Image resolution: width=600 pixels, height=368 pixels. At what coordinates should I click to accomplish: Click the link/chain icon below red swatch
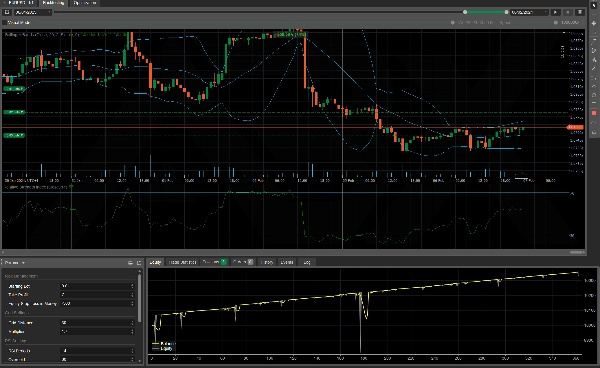click(x=594, y=122)
